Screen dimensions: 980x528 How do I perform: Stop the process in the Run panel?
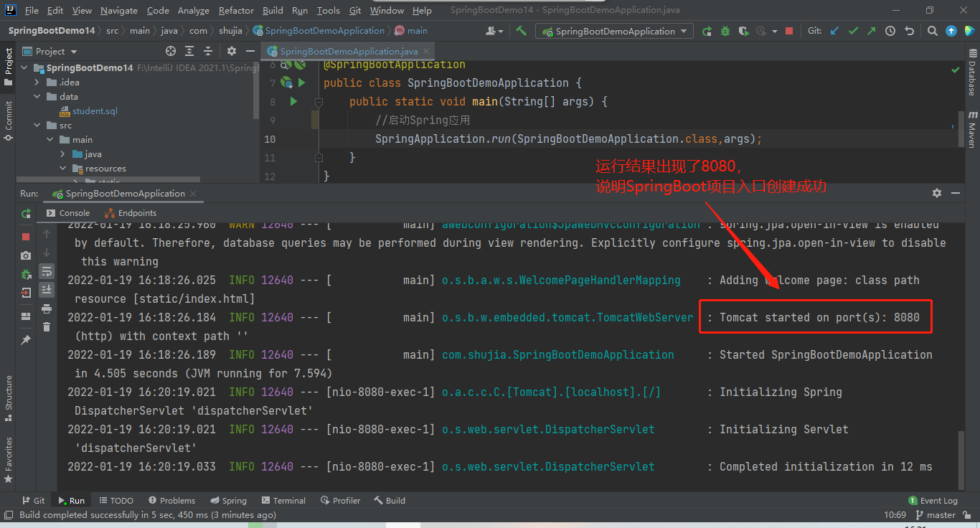[x=26, y=237]
